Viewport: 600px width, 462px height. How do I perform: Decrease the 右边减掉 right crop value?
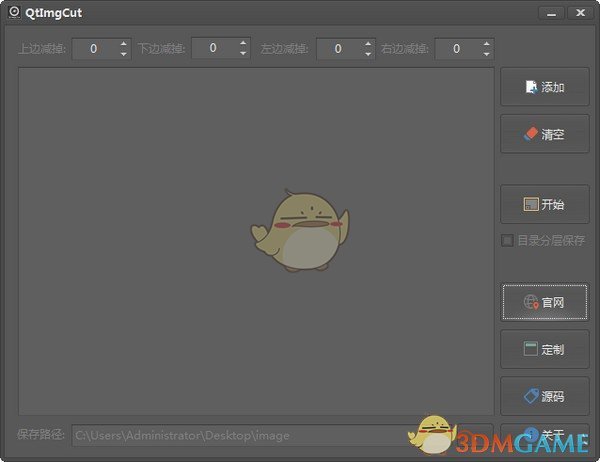[486, 54]
